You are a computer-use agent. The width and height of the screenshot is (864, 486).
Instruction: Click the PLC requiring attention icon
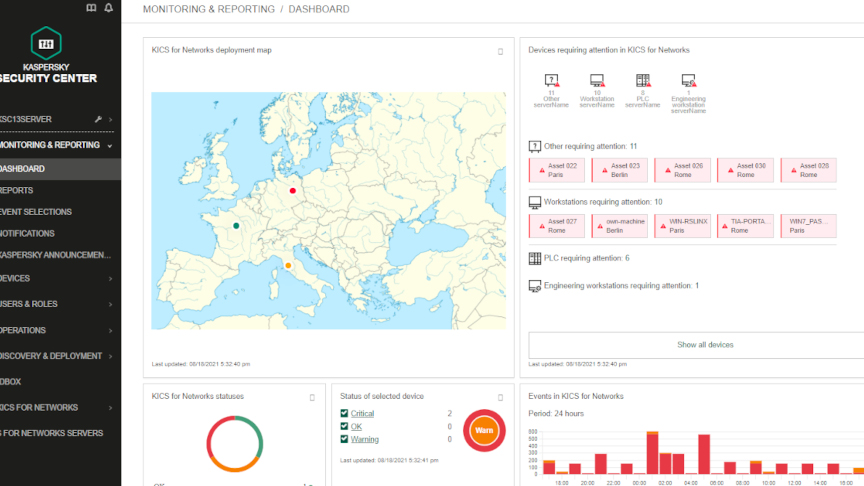[534, 258]
